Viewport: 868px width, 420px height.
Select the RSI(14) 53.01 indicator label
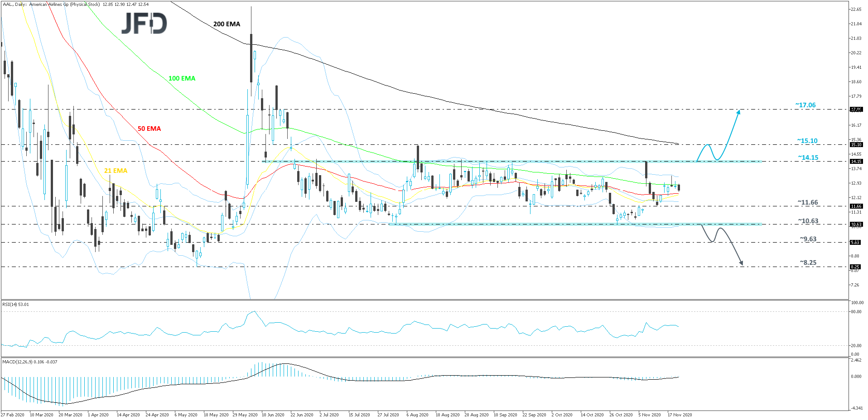15,305
